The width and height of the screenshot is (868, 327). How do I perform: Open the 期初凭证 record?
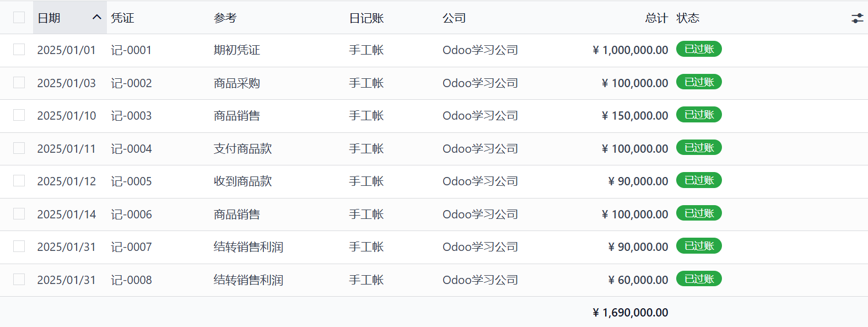click(x=237, y=50)
